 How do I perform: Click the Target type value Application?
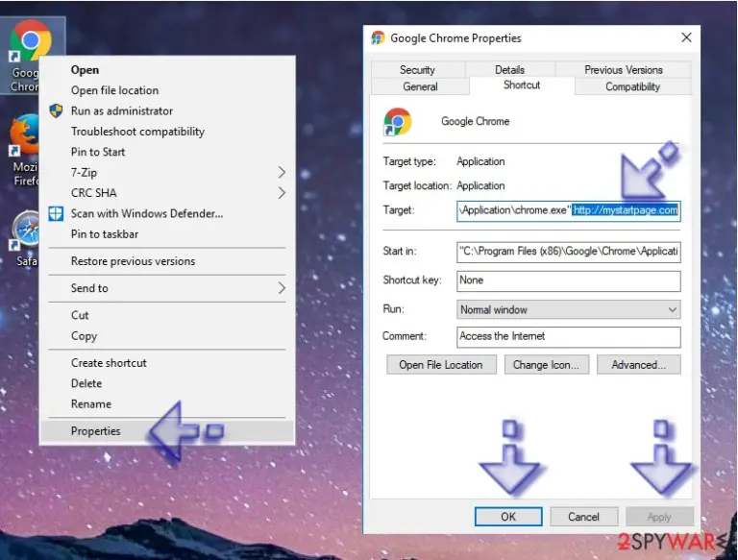coord(480,161)
